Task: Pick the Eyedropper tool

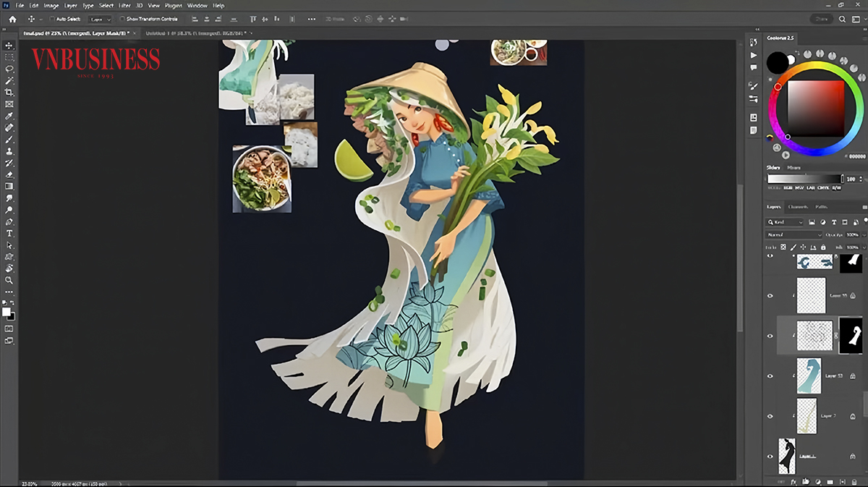Action: click(x=9, y=116)
